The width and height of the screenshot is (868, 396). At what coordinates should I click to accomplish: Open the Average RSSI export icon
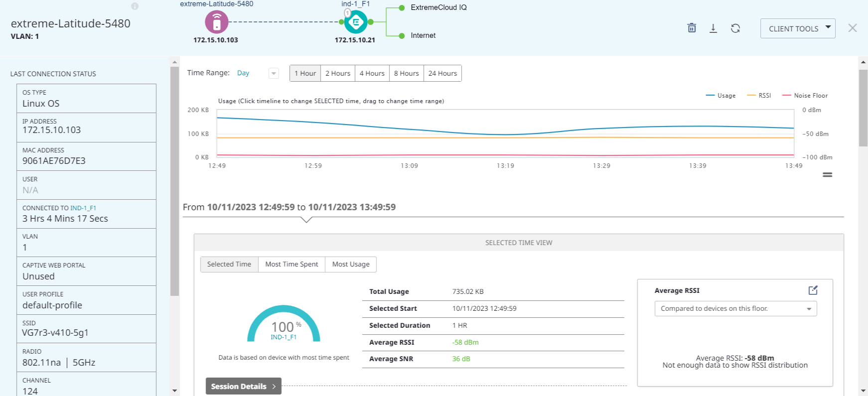(x=813, y=290)
